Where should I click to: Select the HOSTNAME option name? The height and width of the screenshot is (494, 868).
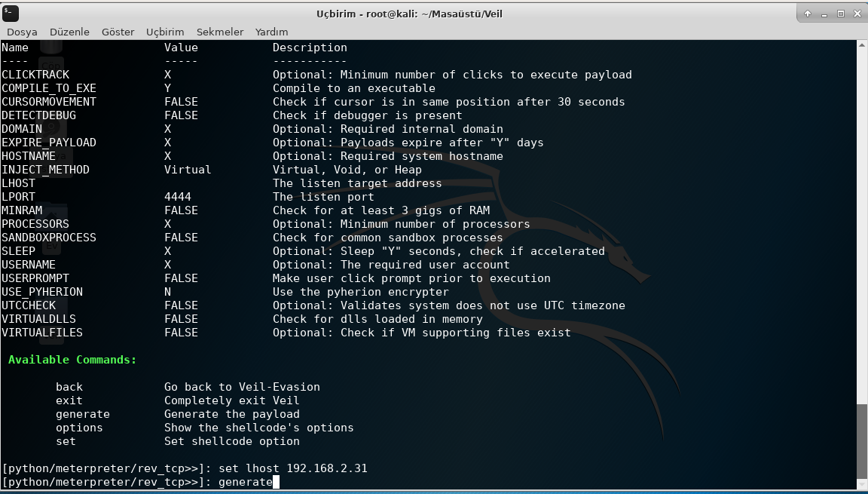(x=29, y=156)
